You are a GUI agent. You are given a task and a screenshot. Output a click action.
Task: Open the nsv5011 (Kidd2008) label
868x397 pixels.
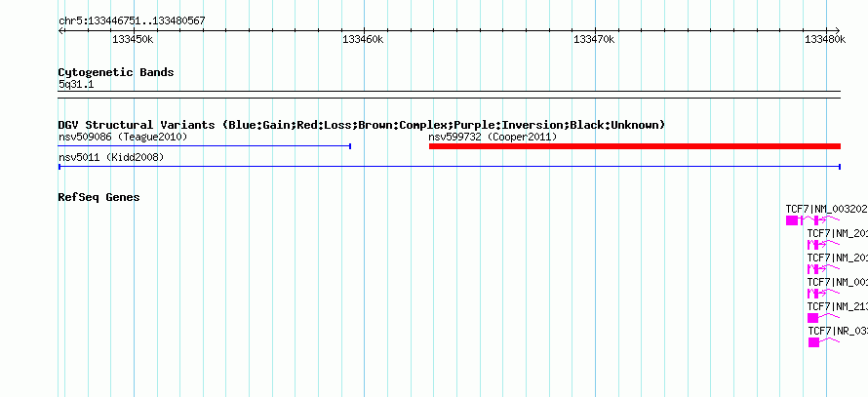[111, 157]
